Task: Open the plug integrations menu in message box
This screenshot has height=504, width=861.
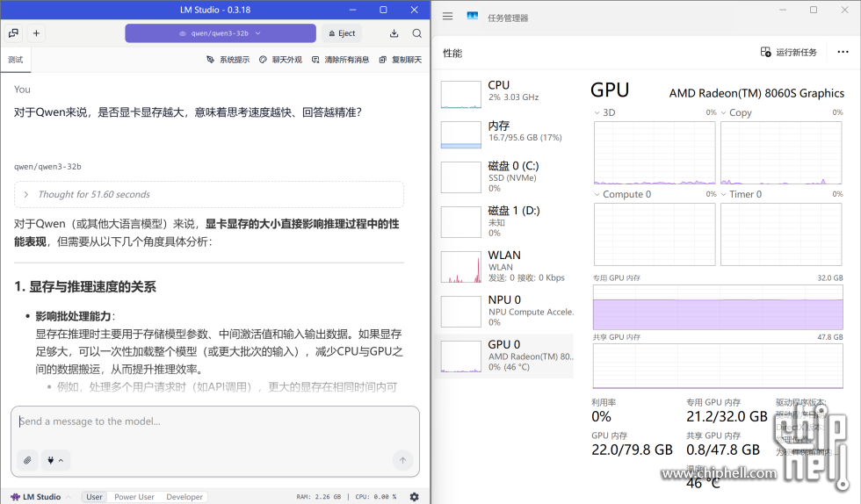Action: pyautogui.click(x=55, y=460)
